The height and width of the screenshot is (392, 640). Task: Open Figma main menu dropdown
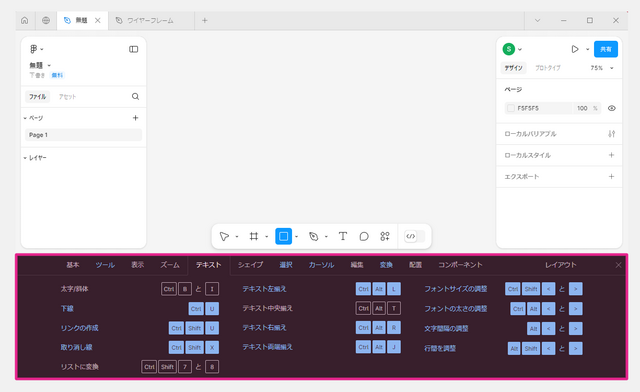tap(36, 49)
